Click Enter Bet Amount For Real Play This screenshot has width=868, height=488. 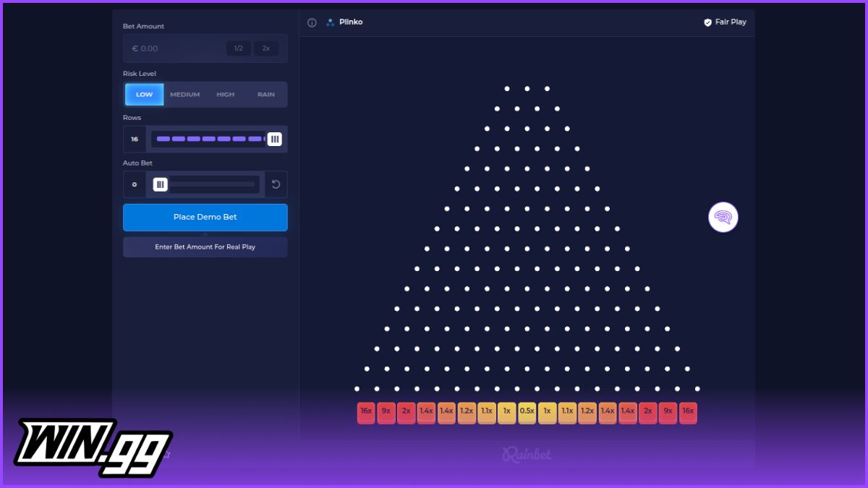tap(205, 247)
